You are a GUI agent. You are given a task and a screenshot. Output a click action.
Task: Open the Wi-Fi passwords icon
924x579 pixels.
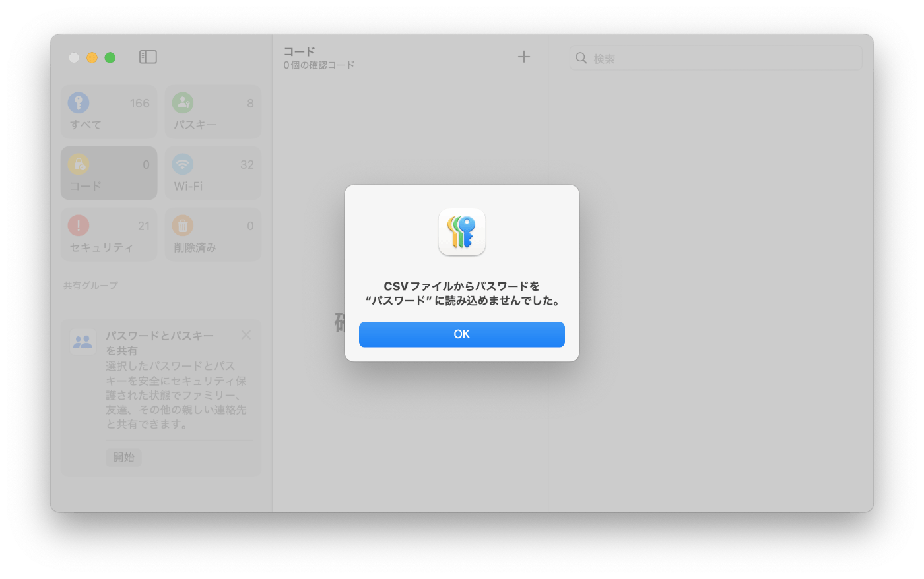pyautogui.click(x=182, y=164)
